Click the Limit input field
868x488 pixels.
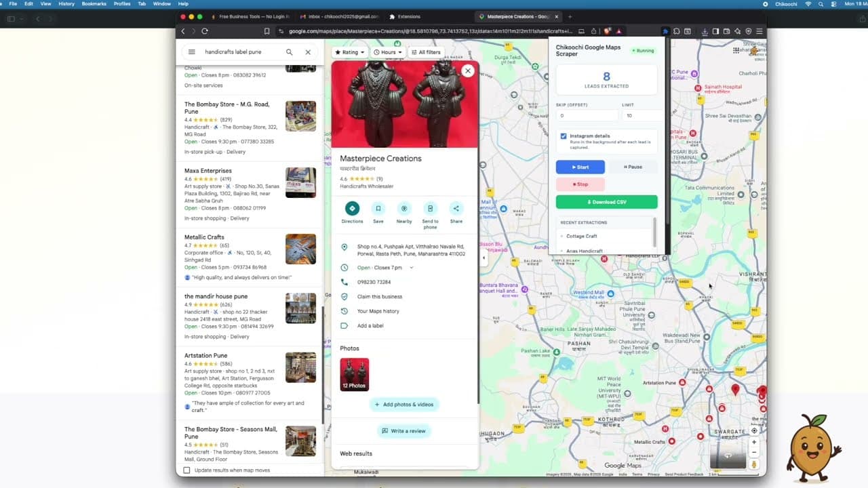[x=641, y=116]
